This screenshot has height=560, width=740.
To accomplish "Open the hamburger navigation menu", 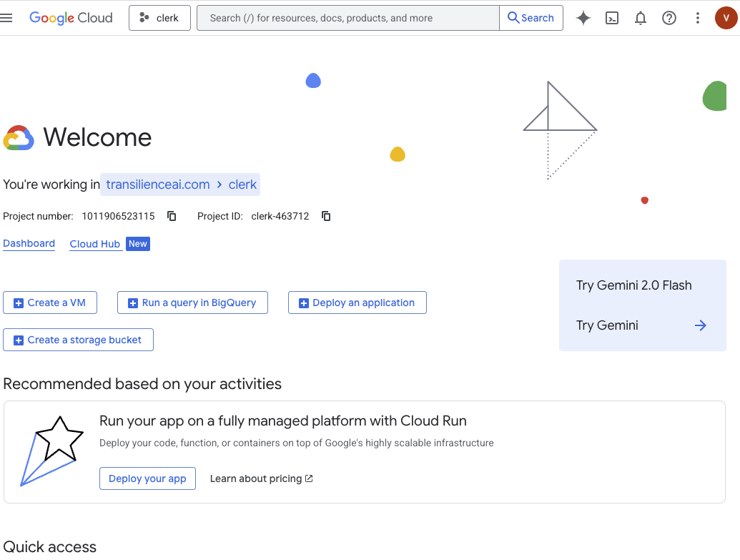I will click(x=6, y=18).
